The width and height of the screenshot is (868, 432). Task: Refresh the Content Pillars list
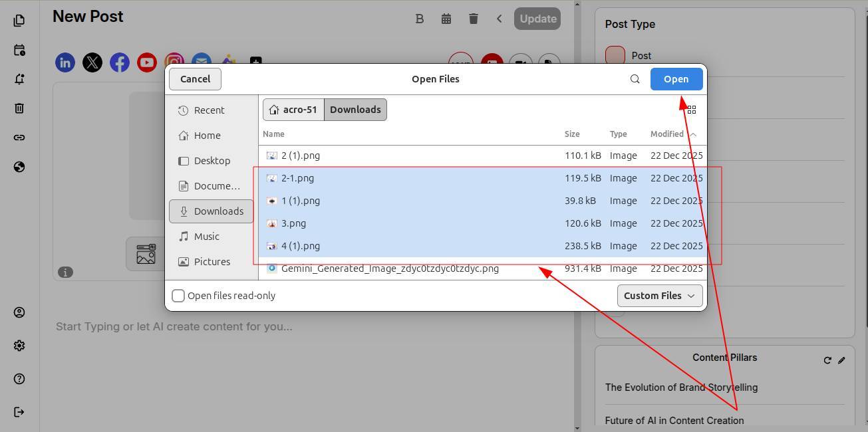point(827,360)
